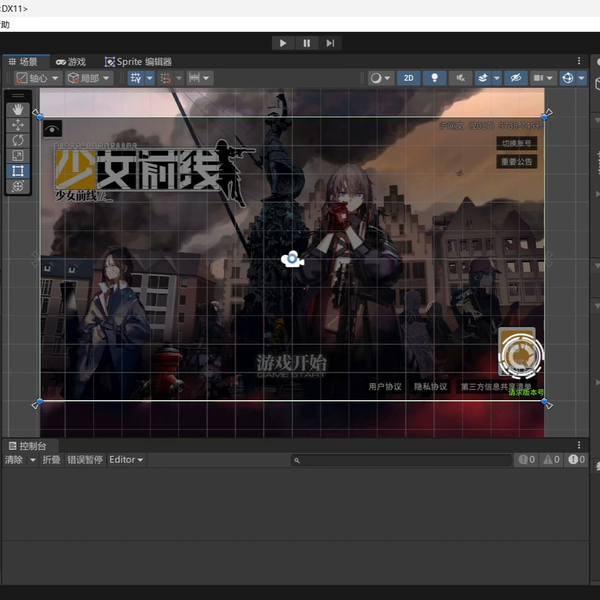
Task: Click the tool palette grip handle
Action: [x=18, y=95]
